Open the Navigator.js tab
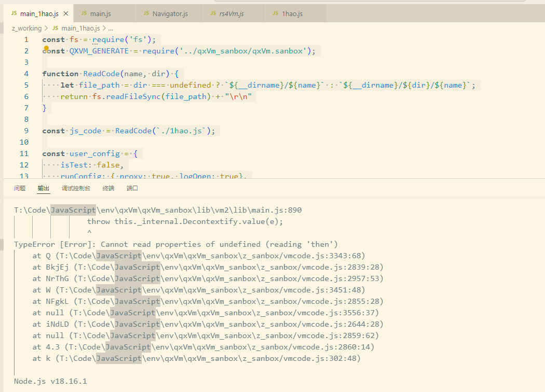This screenshot has height=392, width=545. [169, 13]
